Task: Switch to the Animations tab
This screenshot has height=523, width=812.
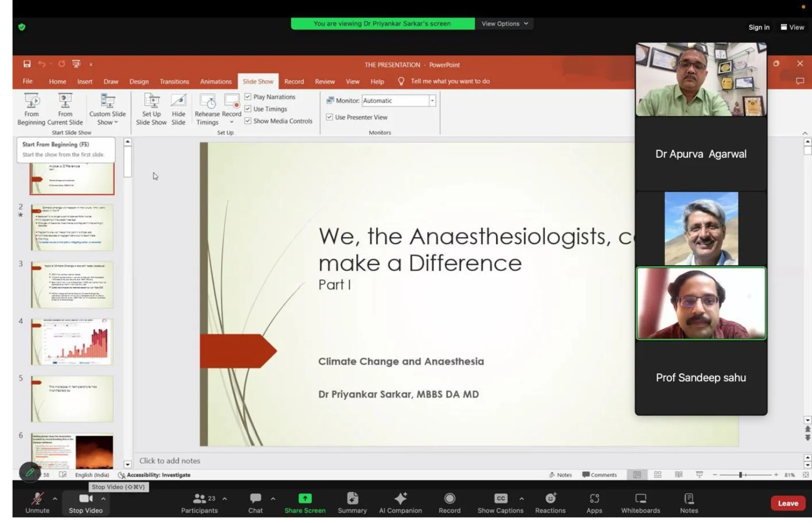Action: [216, 81]
